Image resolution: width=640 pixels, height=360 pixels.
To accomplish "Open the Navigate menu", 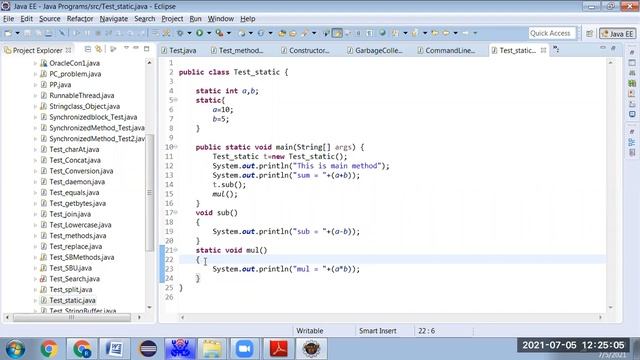I will pyautogui.click(x=113, y=19).
